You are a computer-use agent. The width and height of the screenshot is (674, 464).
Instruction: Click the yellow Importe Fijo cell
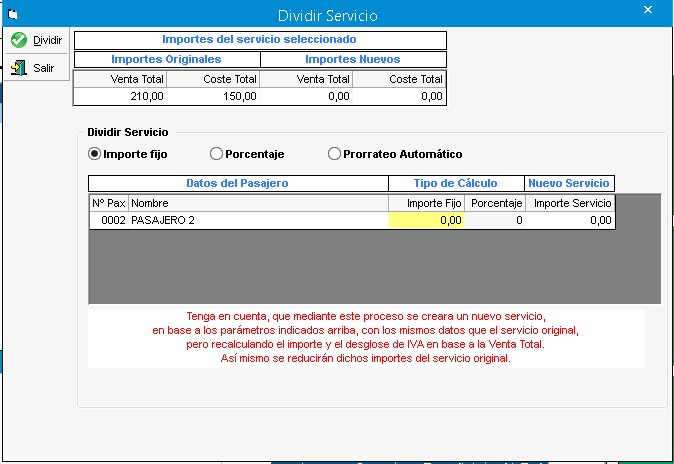[427, 220]
